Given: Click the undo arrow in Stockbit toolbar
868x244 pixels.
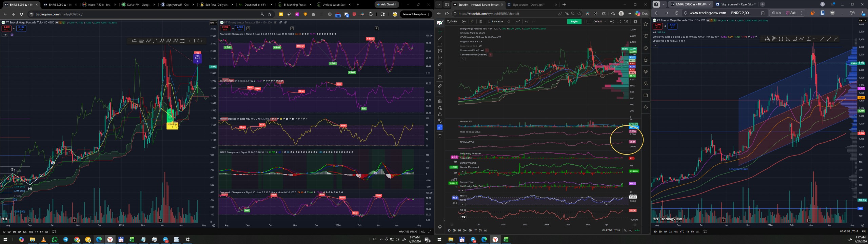Looking at the screenshot, I should pos(526,21).
